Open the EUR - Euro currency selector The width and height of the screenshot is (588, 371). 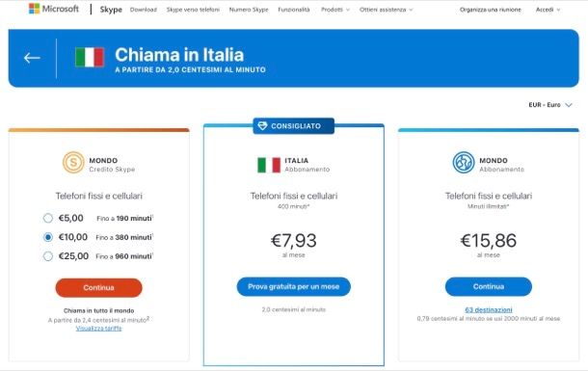coord(550,105)
